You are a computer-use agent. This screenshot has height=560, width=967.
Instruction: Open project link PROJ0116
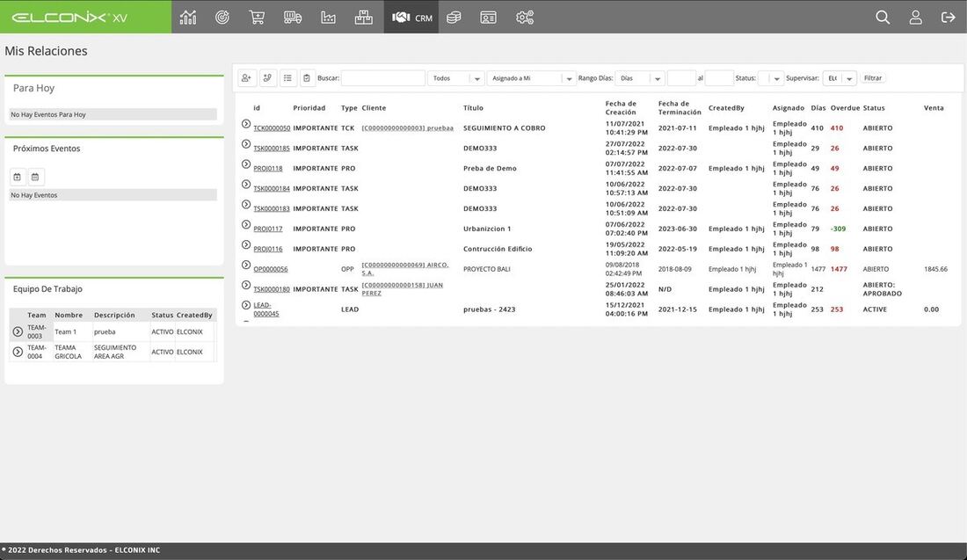267,249
